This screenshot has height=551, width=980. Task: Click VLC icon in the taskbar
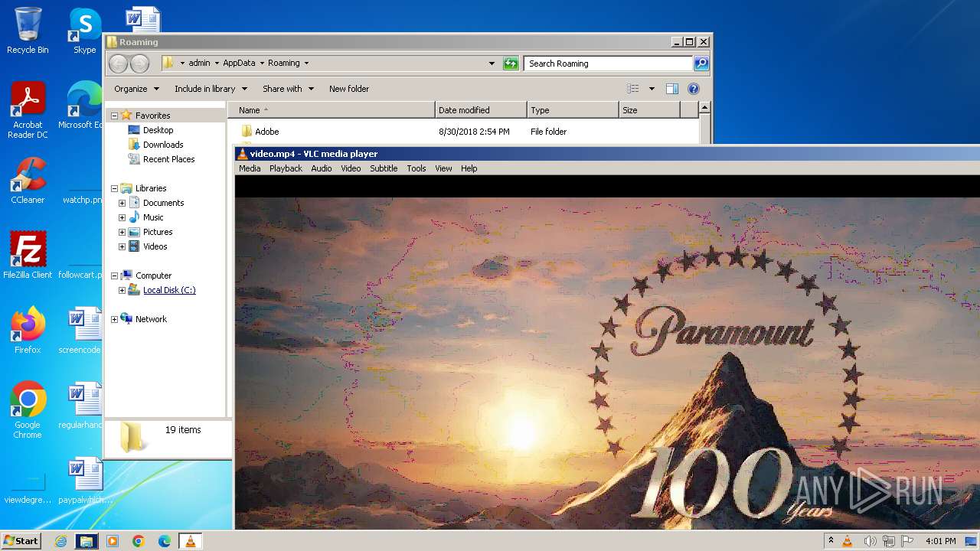tap(190, 541)
